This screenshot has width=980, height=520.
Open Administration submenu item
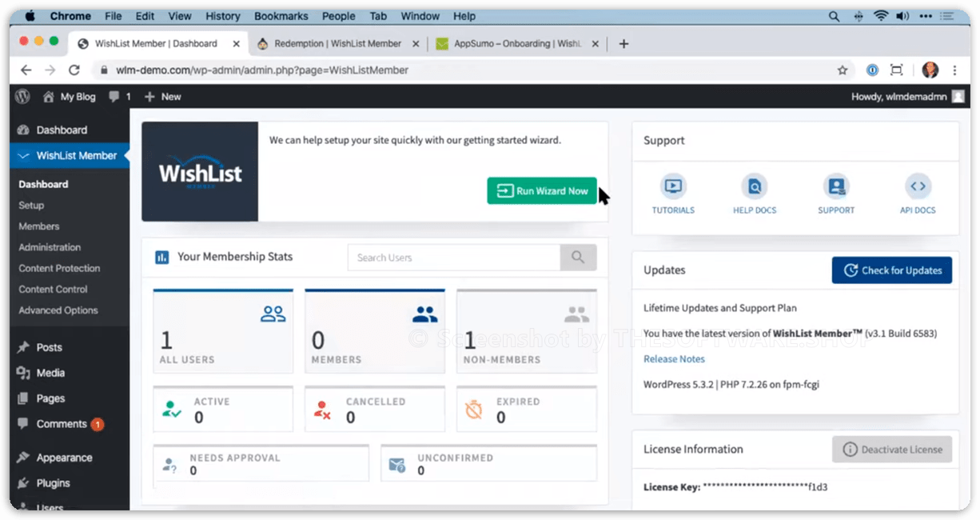[50, 247]
